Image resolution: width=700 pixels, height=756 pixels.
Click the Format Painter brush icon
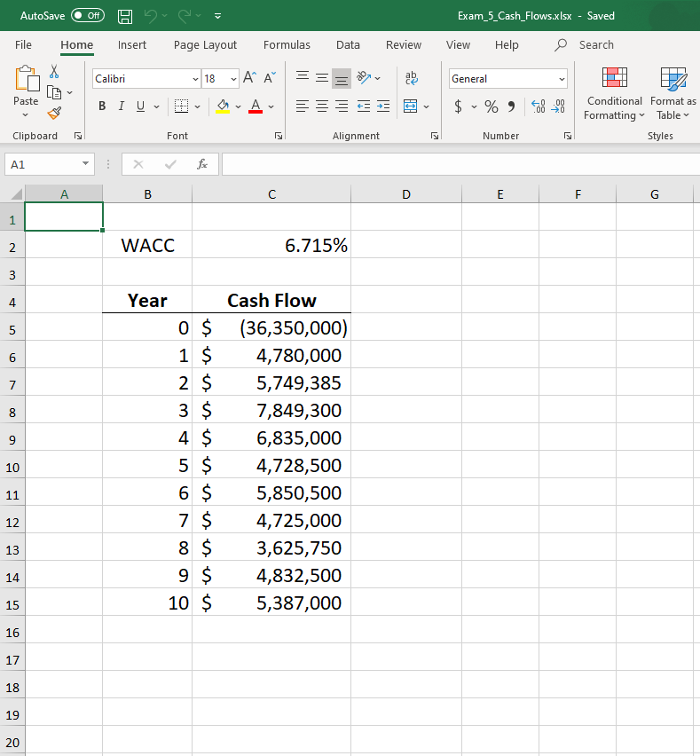(54, 114)
